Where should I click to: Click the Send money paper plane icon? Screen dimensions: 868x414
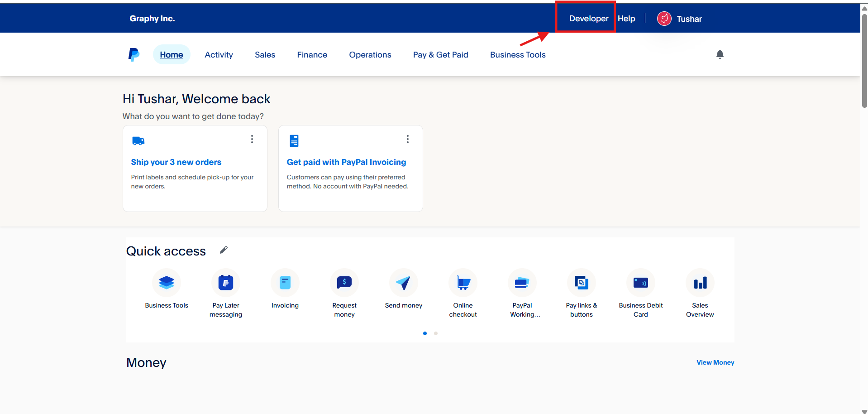403,283
